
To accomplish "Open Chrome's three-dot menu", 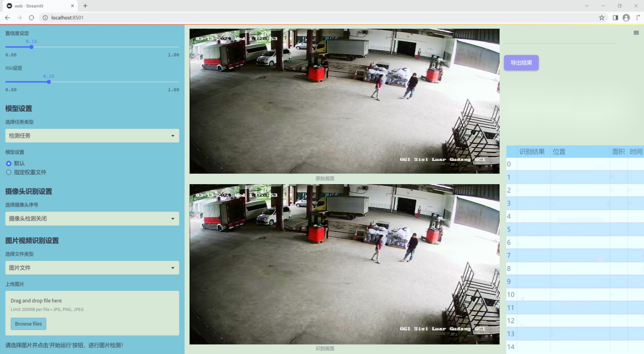I will pos(638,18).
